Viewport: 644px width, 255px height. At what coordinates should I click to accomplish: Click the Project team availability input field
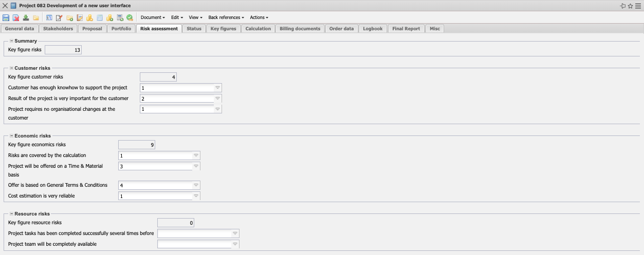pos(194,244)
